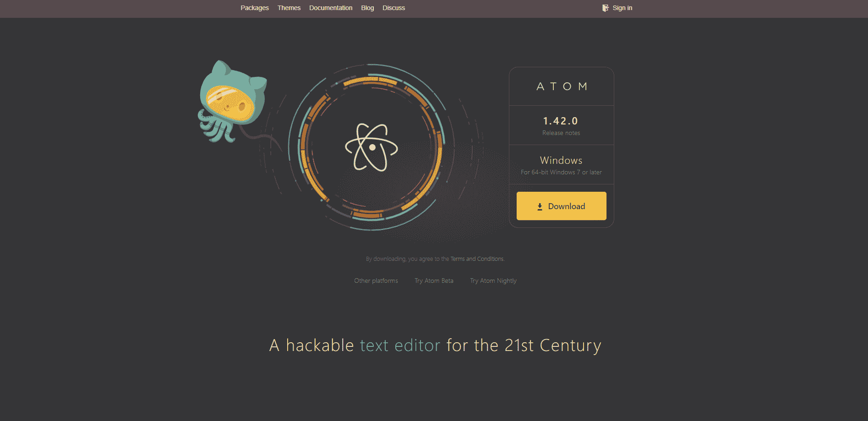Open the Terms and Conditions link
Screen dimensions: 868x421
click(x=477, y=259)
